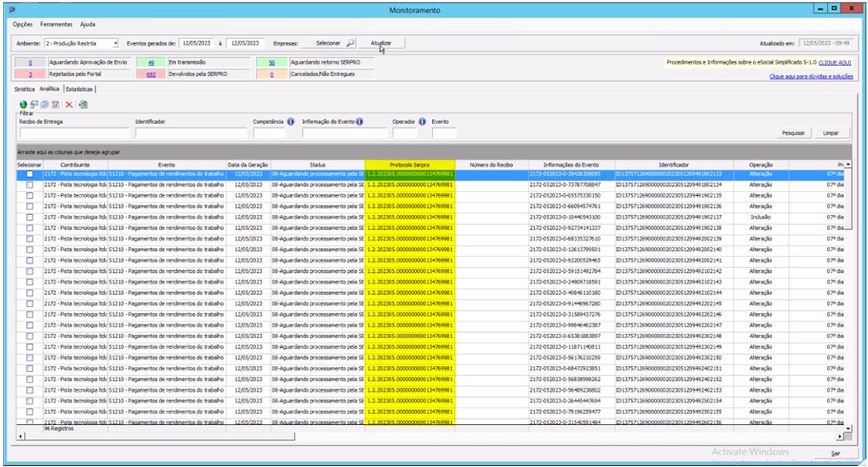868x467 pixels.
Task: Tick checkbox for identifier ending 1802133
Action: click(x=30, y=174)
